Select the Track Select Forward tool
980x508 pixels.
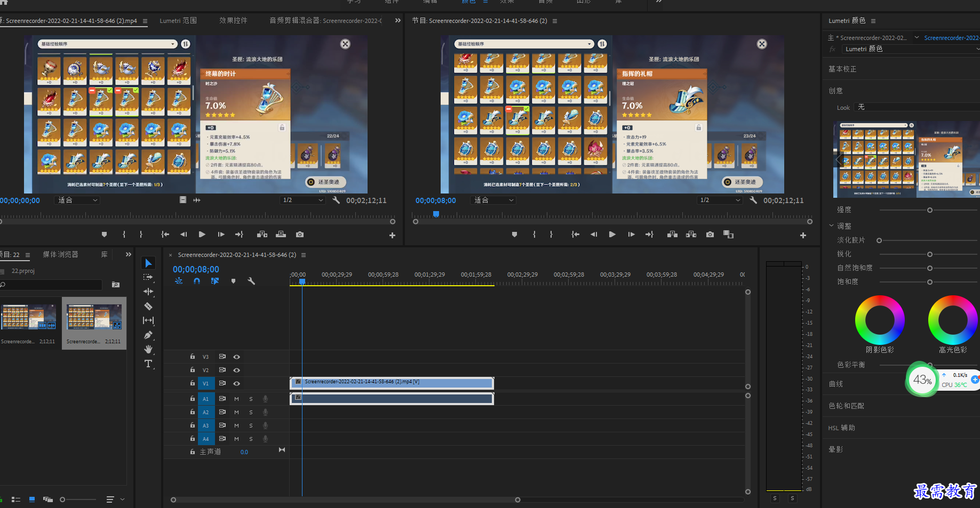(148, 277)
